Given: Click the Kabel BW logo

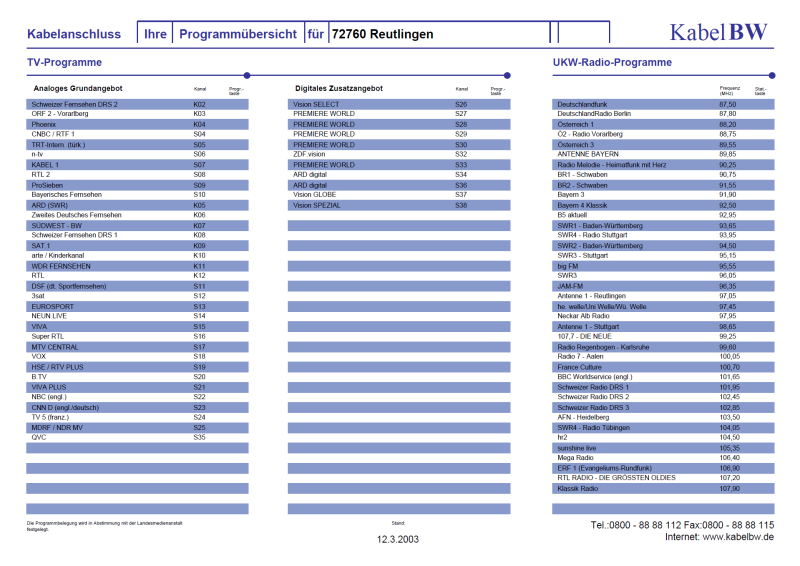Looking at the screenshot, I should [718, 32].
